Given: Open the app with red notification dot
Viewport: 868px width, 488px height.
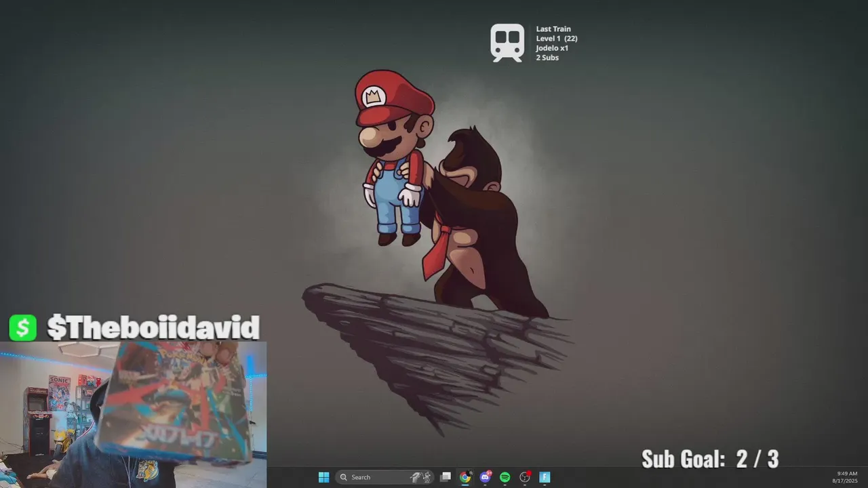Looking at the screenshot, I should (x=524, y=477).
